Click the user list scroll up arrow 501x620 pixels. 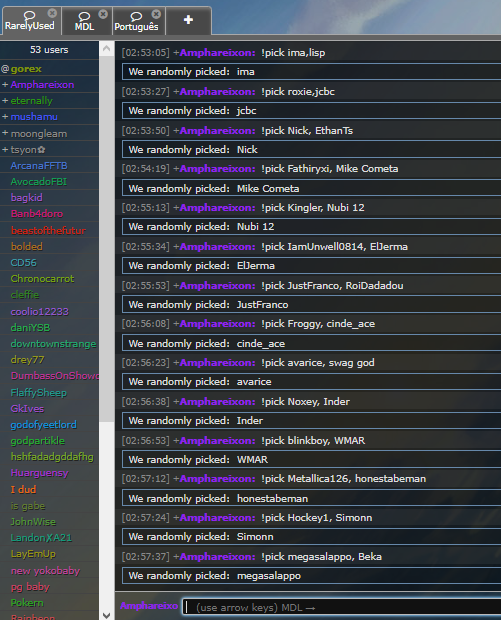pos(106,49)
